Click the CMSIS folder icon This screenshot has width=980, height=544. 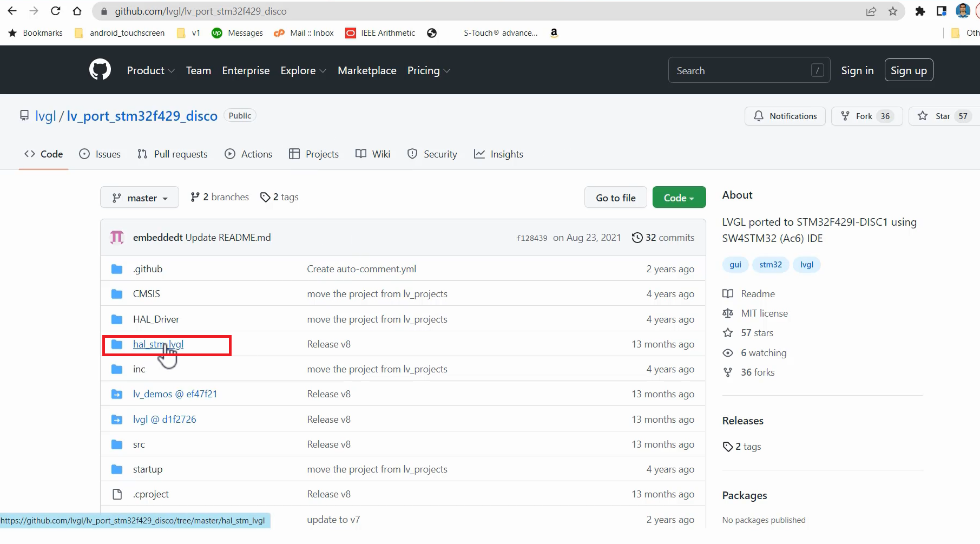pyautogui.click(x=117, y=294)
